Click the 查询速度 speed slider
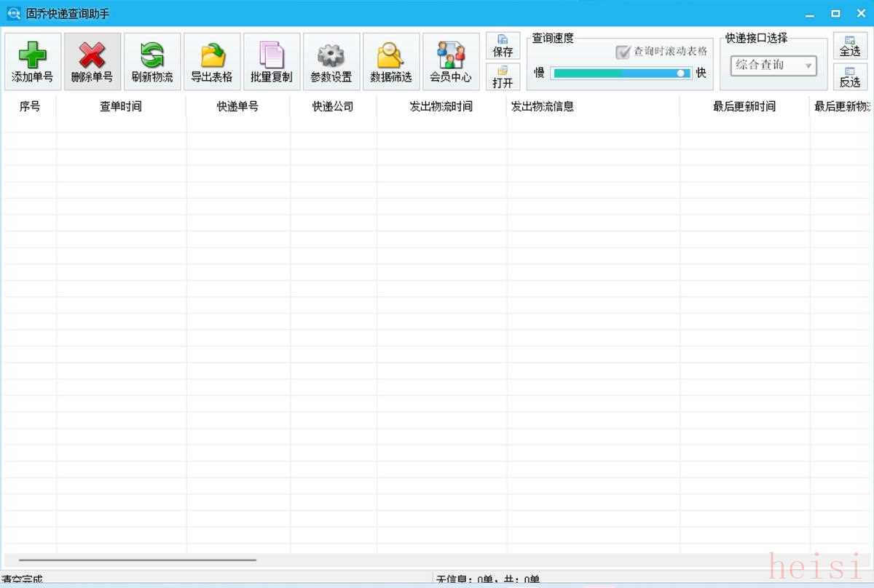The image size is (874, 588). (x=621, y=73)
